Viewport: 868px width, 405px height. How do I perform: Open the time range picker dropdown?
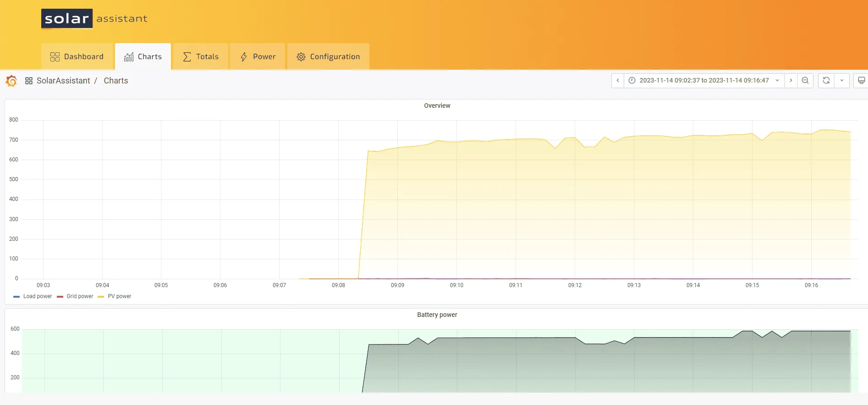click(704, 80)
